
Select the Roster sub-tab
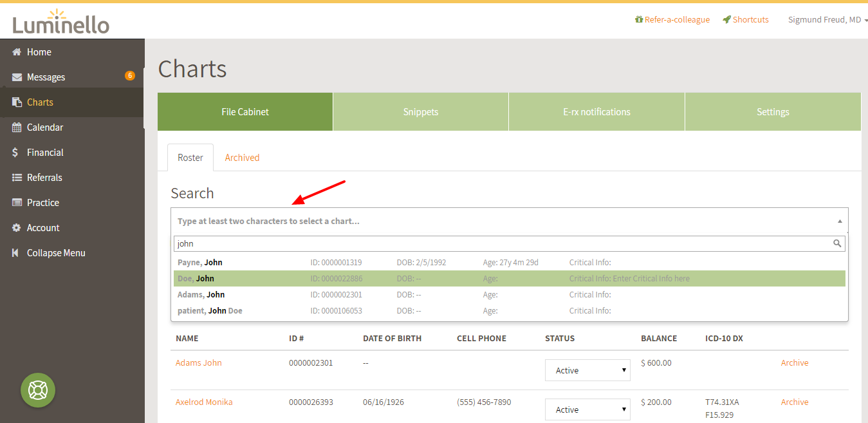click(x=190, y=158)
